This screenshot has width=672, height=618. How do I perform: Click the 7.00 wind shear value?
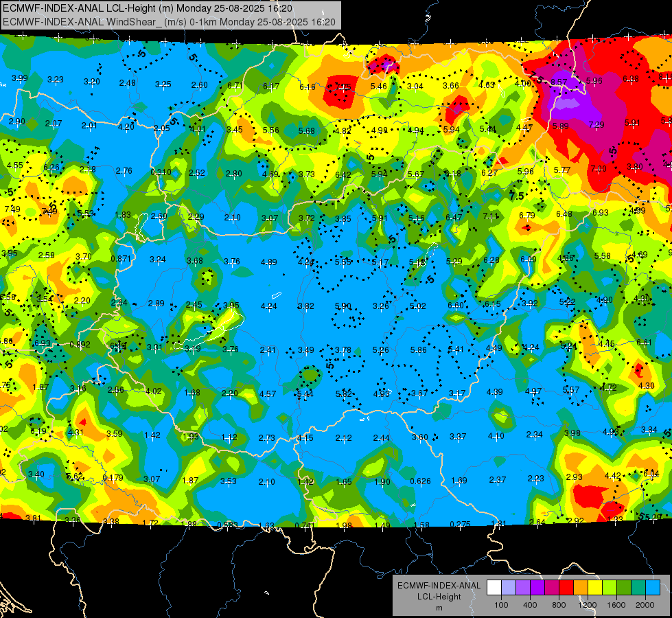599,168
